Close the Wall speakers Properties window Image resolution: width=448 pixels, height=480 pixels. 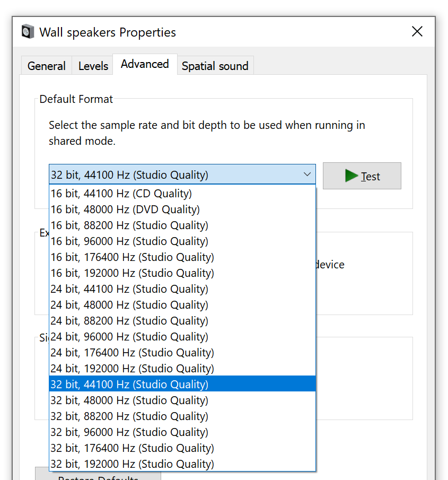click(417, 32)
